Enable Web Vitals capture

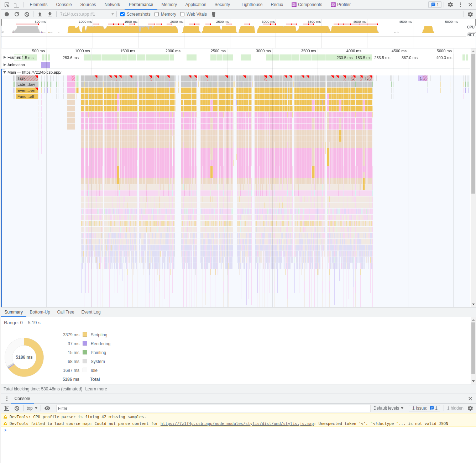click(182, 14)
